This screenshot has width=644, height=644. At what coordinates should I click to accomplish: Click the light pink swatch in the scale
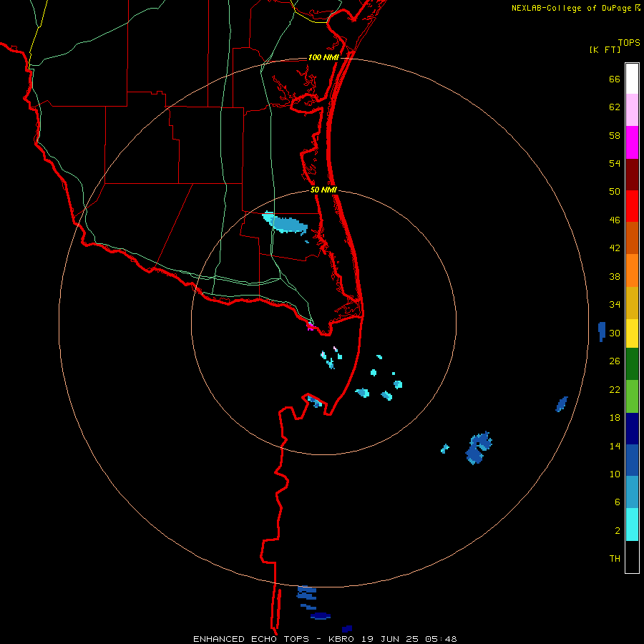point(632,110)
